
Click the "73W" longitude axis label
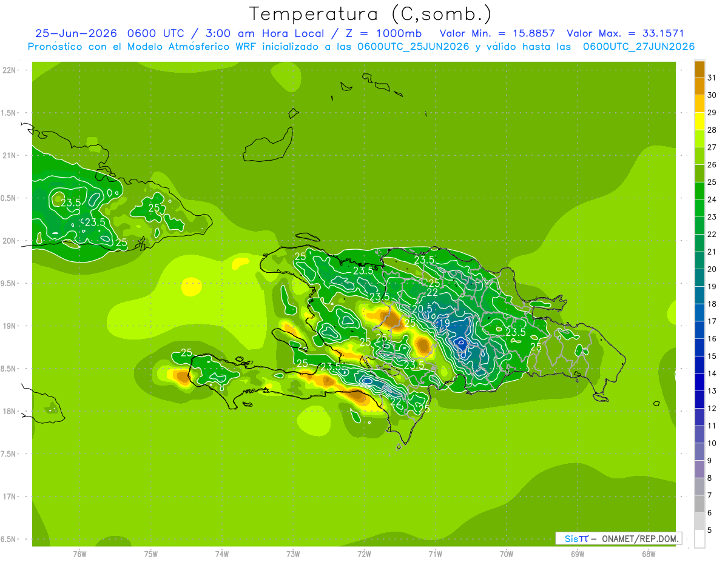pyautogui.click(x=293, y=554)
